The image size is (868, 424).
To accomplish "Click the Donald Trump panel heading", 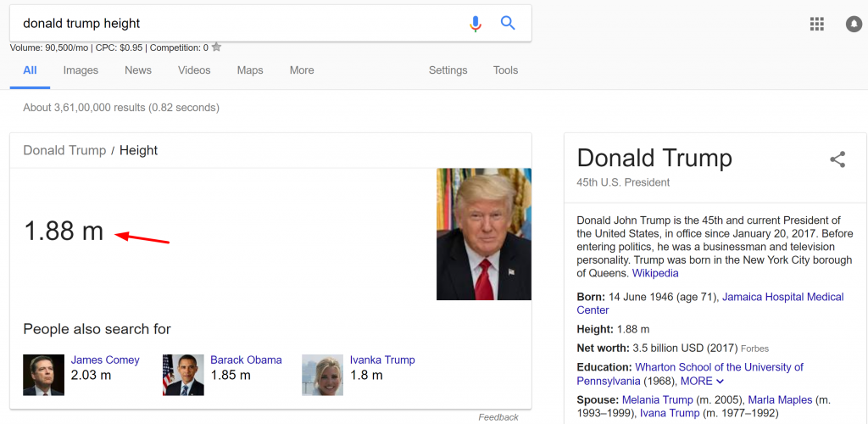I will pos(654,159).
